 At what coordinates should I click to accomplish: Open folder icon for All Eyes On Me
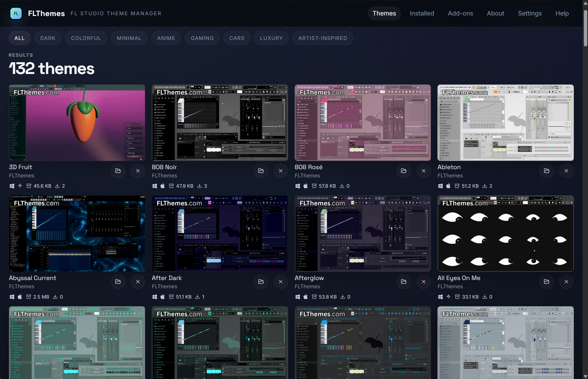[x=547, y=282]
